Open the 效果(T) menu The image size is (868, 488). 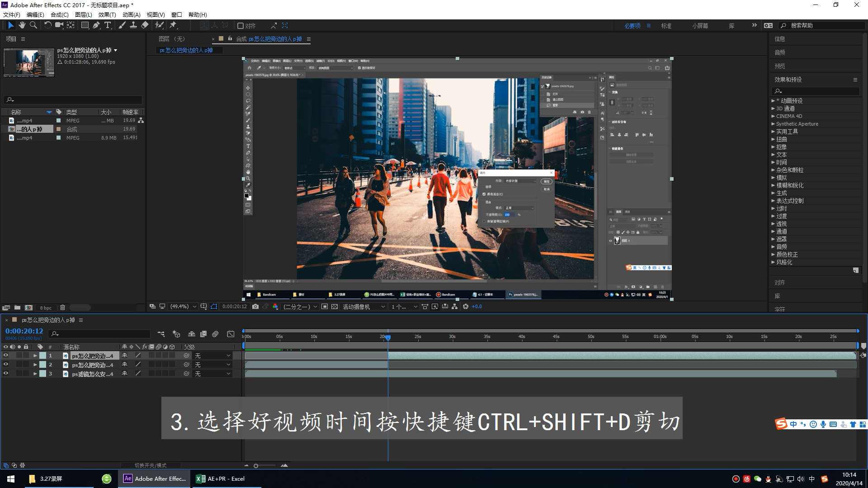pos(107,14)
